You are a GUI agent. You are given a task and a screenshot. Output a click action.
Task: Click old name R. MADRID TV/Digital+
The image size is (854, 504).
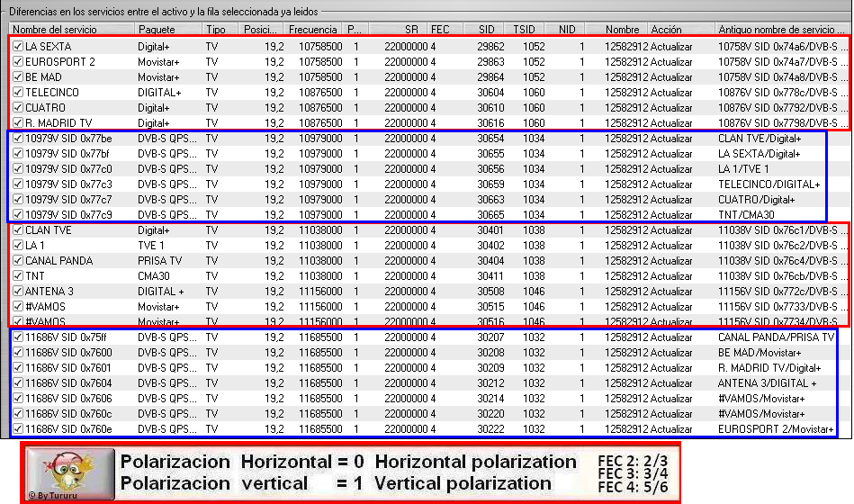769,368
